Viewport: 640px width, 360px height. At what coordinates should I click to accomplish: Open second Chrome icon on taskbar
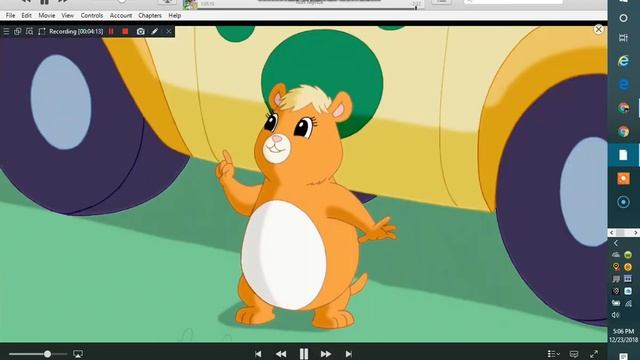623,131
